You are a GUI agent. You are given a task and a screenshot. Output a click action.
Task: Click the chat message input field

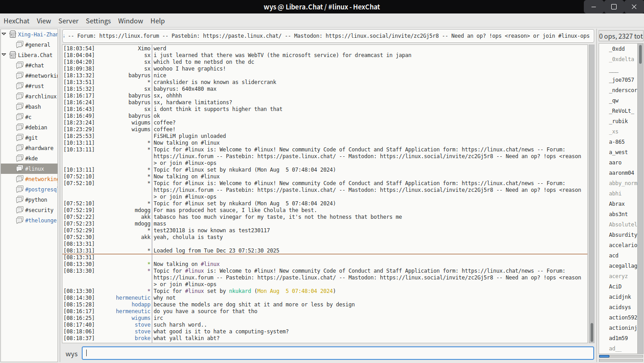click(338, 353)
